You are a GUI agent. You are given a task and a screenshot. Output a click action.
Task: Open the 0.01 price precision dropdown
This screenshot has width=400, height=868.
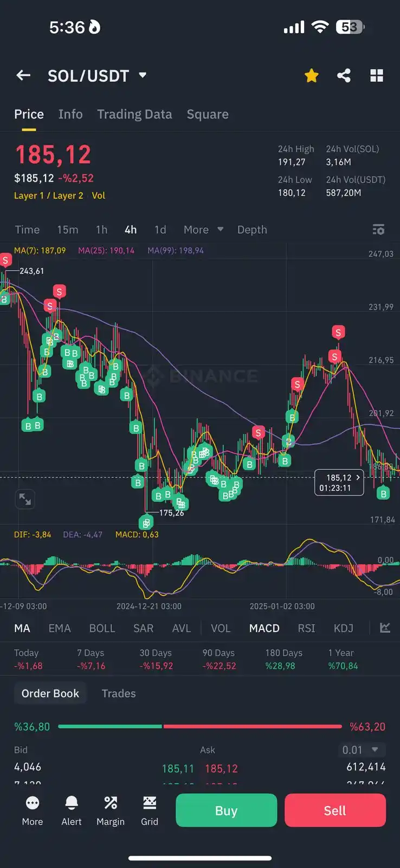(x=361, y=750)
